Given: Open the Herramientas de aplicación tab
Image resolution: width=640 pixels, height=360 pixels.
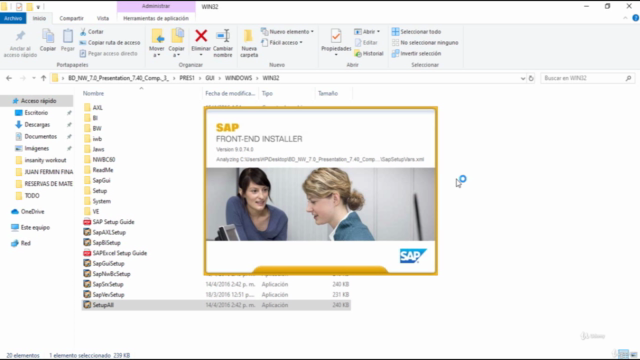Looking at the screenshot, I should click(x=156, y=18).
